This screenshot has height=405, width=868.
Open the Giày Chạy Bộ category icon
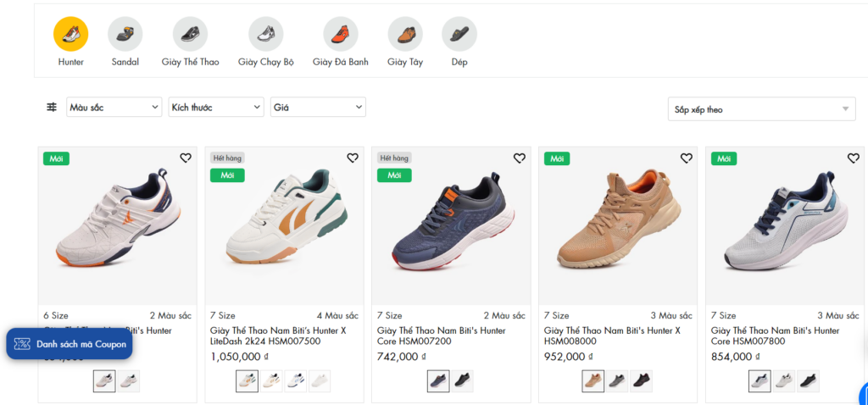click(x=265, y=34)
